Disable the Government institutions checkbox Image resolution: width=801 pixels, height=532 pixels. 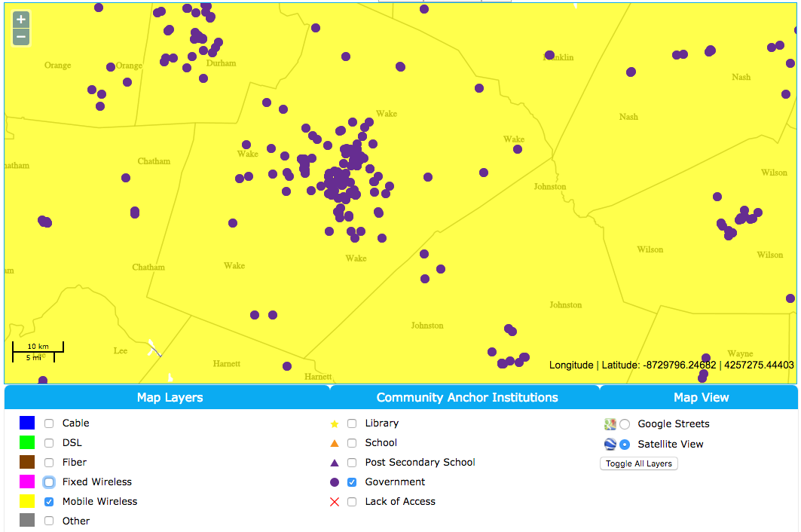pos(352,482)
